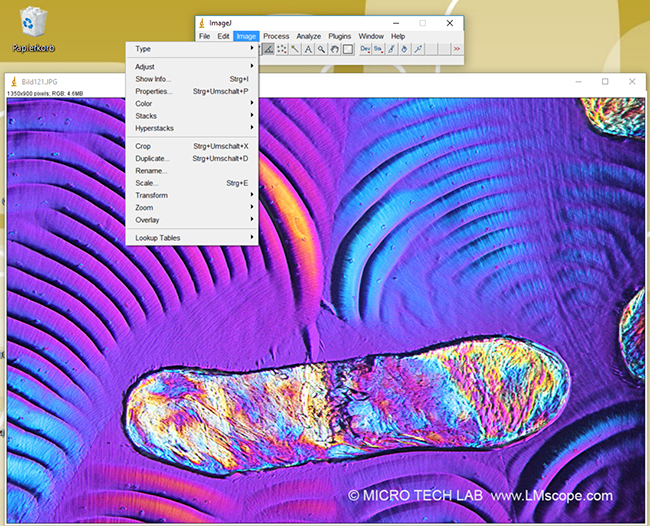Select the Multi-point tool
The width and height of the screenshot is (650, 526).
282,49
